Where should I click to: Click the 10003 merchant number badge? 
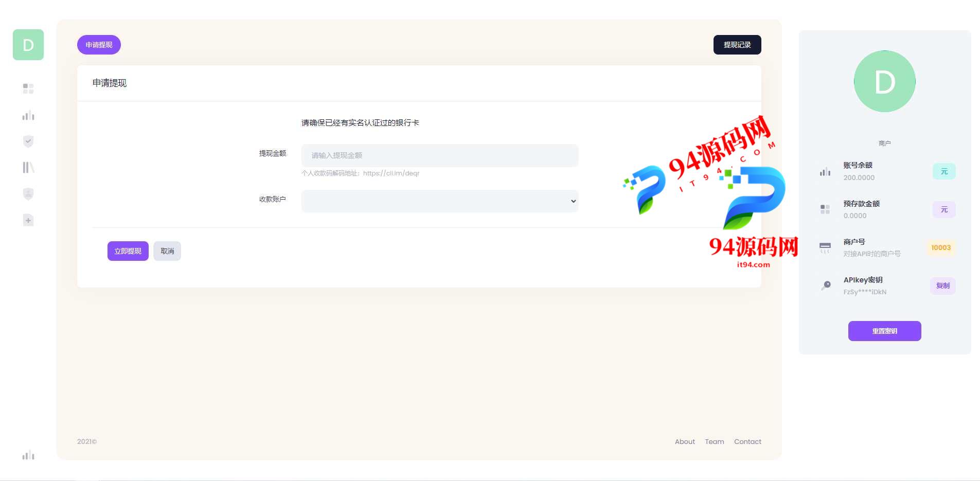(941, 247)
